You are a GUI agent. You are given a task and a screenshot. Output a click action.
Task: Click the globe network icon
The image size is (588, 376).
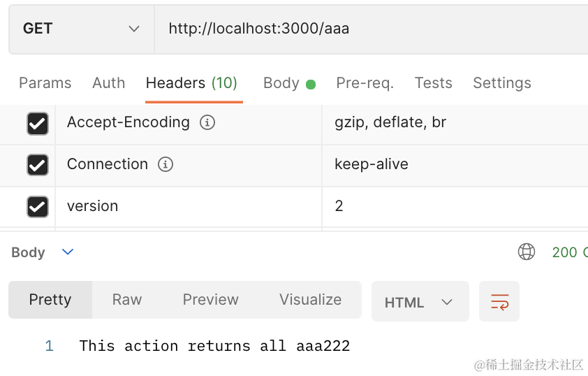[526, 252]
